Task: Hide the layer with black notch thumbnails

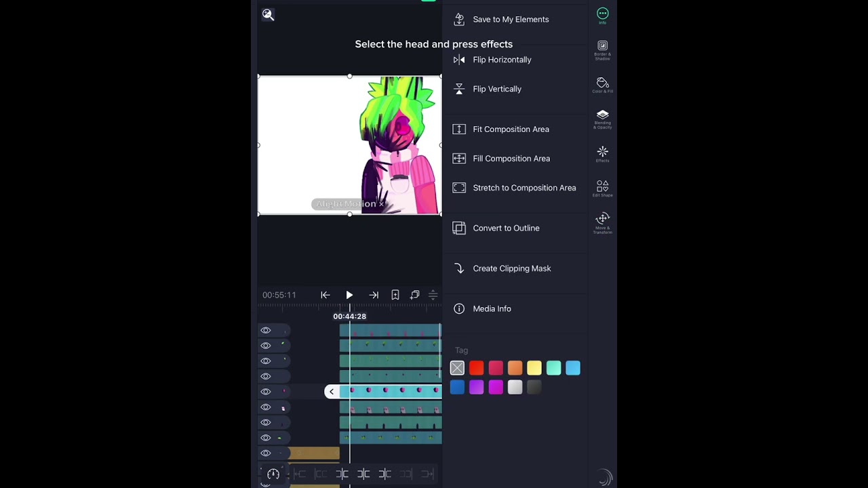Action: (x=266, y=422)
